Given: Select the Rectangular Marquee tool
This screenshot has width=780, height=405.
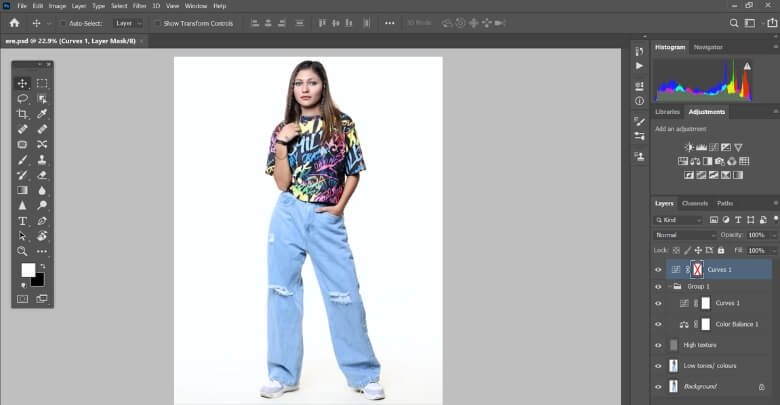Looking at the screenshot, I should click(x=42, y=83).
